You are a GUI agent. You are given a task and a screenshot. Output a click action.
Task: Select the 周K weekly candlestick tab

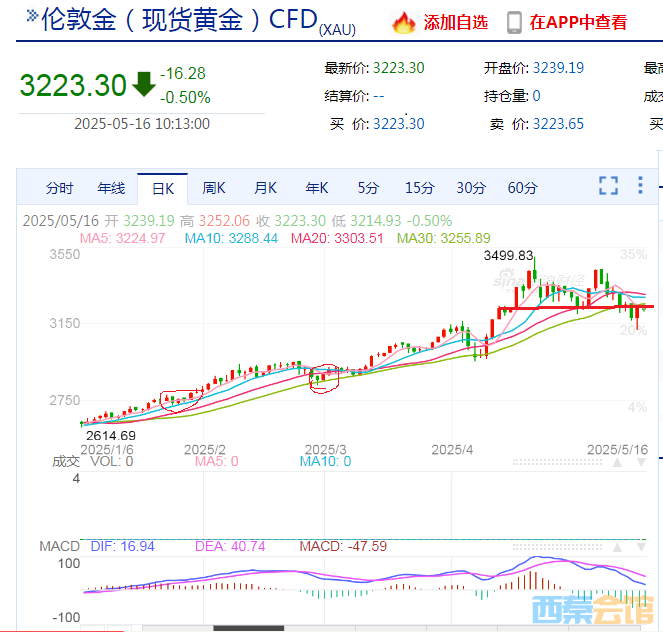214,188
